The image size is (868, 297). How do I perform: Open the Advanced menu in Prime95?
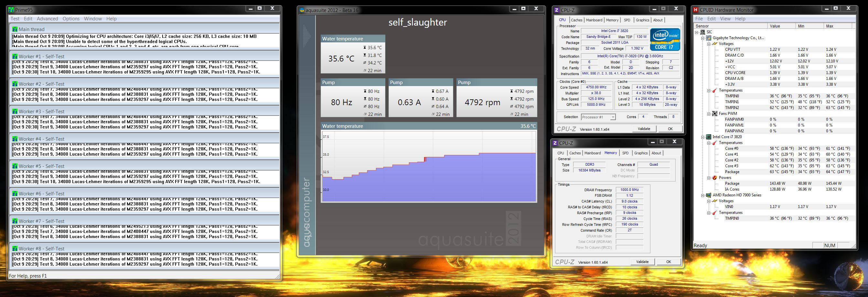[x=48, y=19]
